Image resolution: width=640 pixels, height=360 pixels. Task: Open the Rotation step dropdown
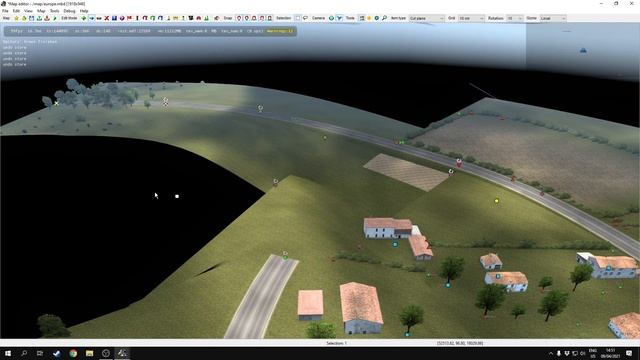(514, 18)
